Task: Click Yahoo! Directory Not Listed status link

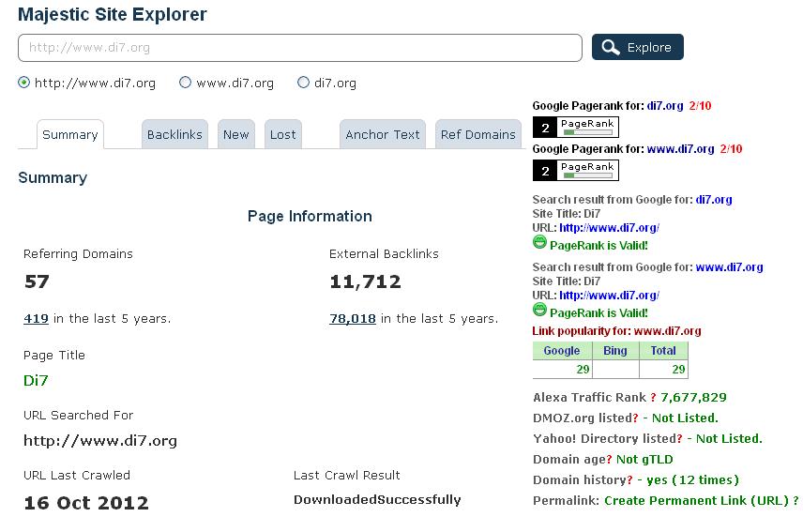Action: pyautogui.click(x=729, y=439)
